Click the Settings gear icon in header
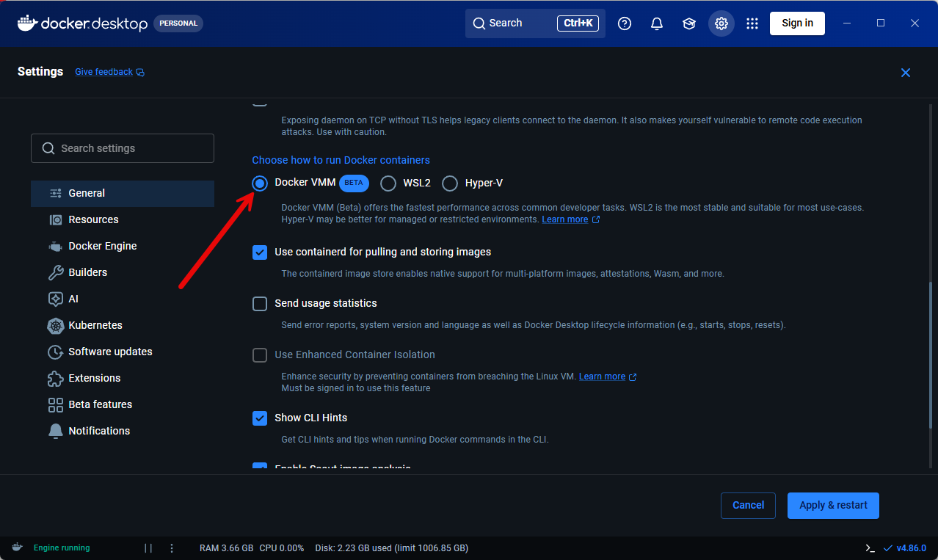 721,23
